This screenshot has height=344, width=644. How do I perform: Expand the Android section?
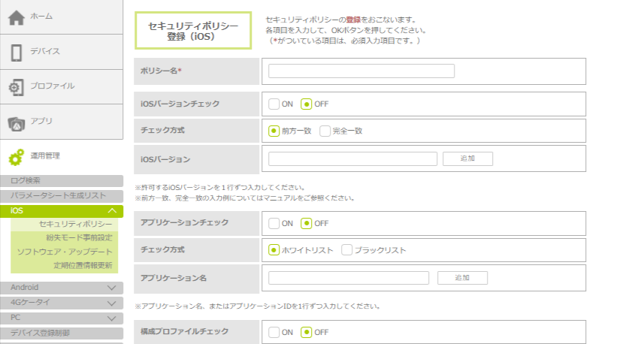pos(112,288)
